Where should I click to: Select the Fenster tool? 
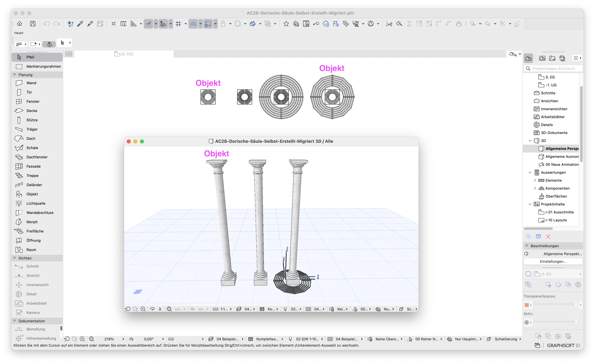37,101
